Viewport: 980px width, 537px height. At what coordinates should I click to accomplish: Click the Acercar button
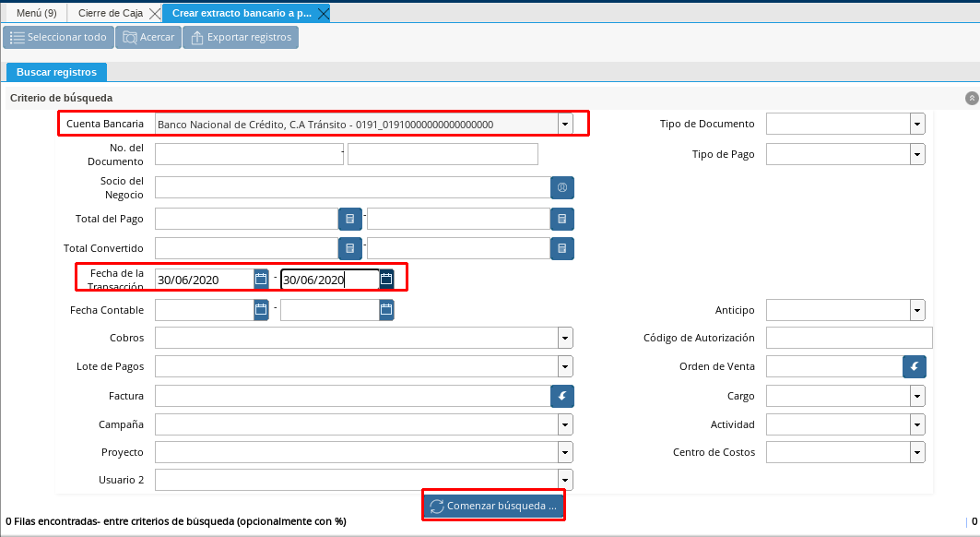148,37
